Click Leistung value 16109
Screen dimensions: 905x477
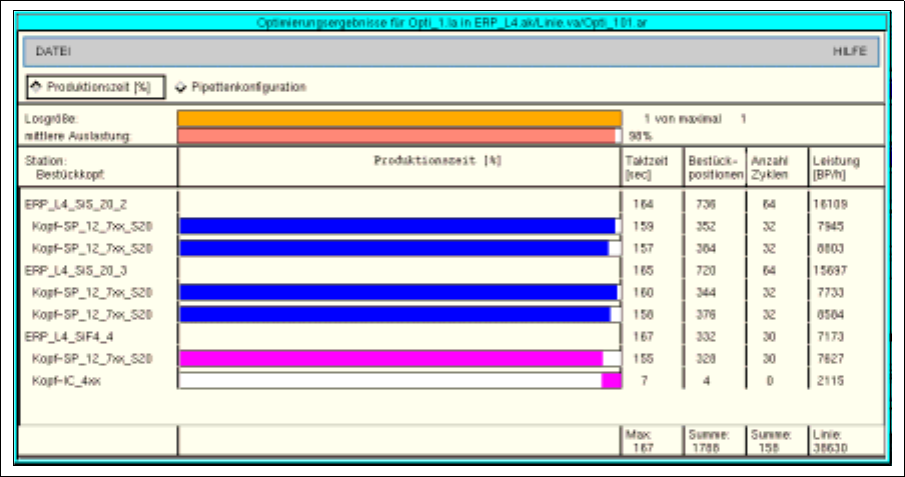coord(830,204)
